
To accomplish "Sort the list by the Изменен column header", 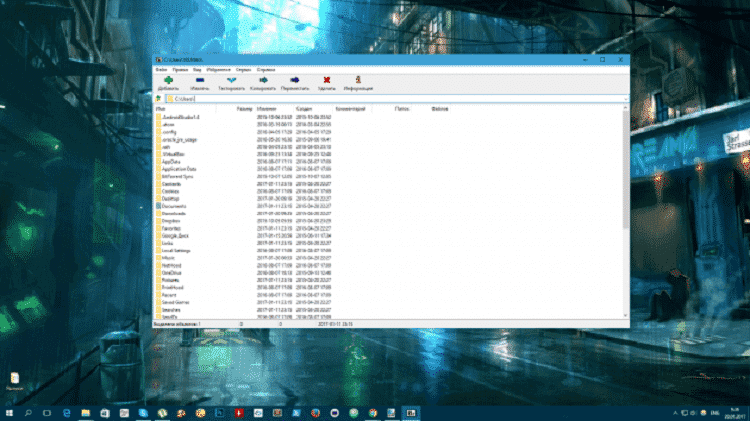I will pyautogui.click(x=265, y=108).
